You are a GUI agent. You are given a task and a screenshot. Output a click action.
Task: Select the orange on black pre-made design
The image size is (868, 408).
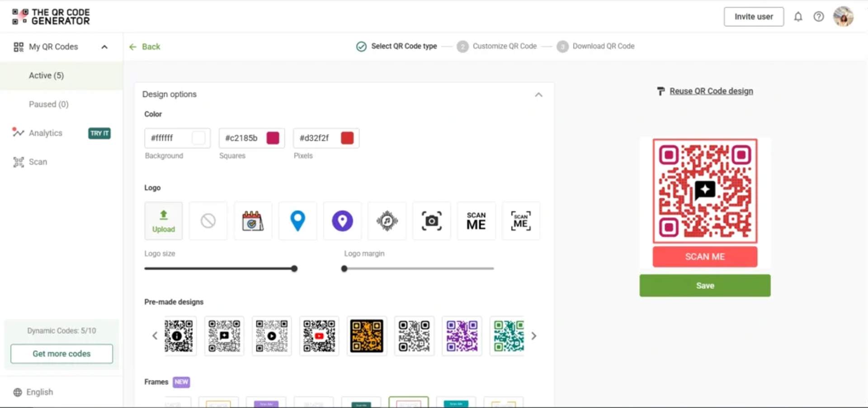tap(367, 336)
